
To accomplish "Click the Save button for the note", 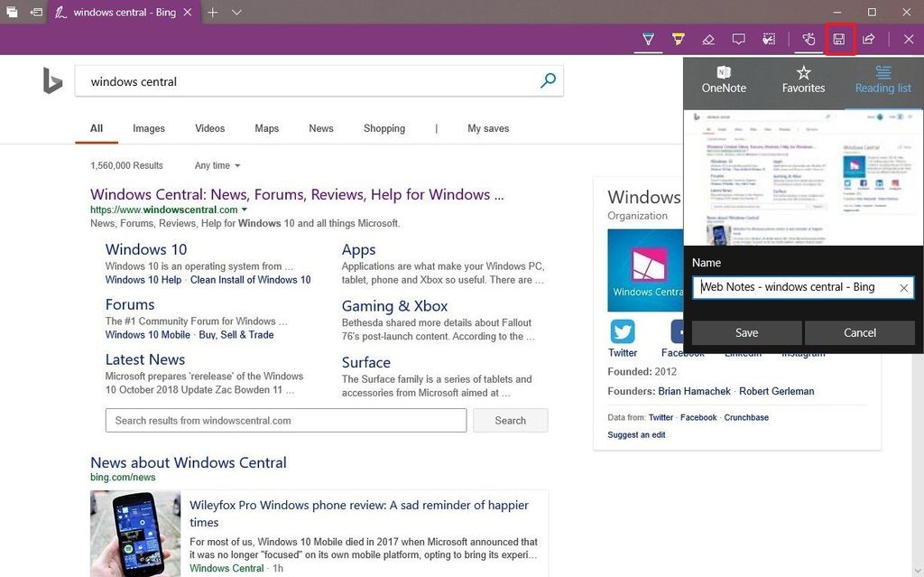I will (746, 332).
